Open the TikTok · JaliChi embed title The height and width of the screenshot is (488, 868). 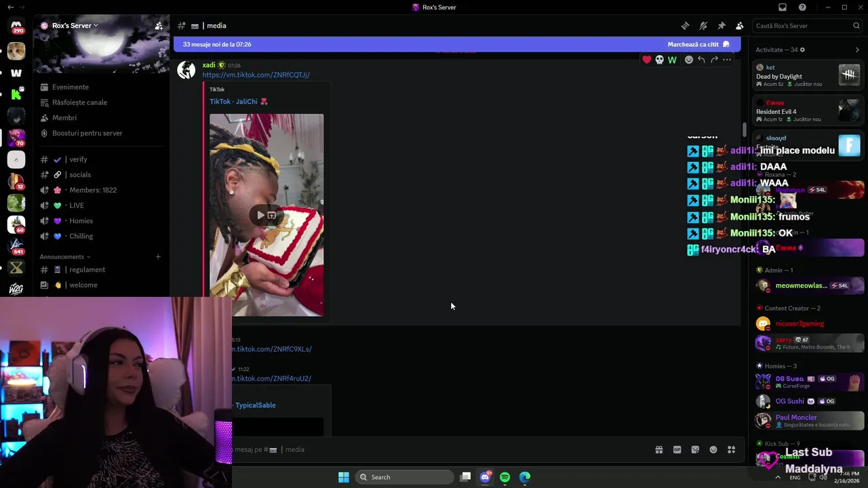[x=239, y=102]
